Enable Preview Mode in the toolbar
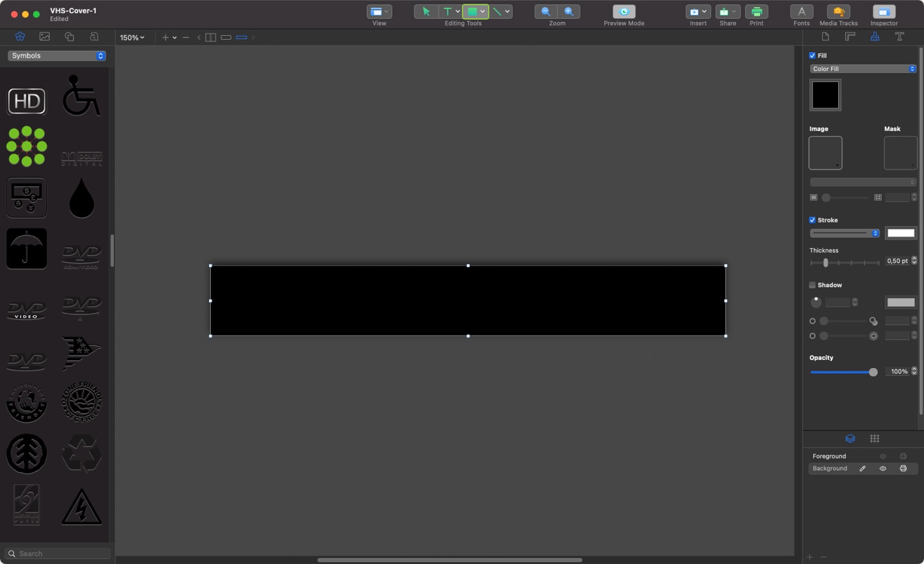Image resolution: width=924 pixels, height=564 pixels. (x=623, y=11)
